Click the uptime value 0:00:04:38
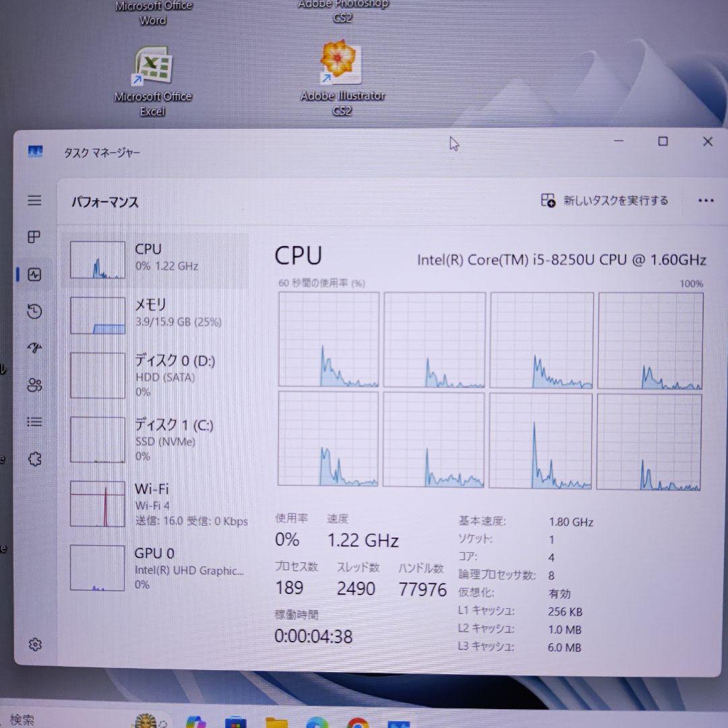Image resolution: width=728 pixels, height=728 pixels. (313, 636)
